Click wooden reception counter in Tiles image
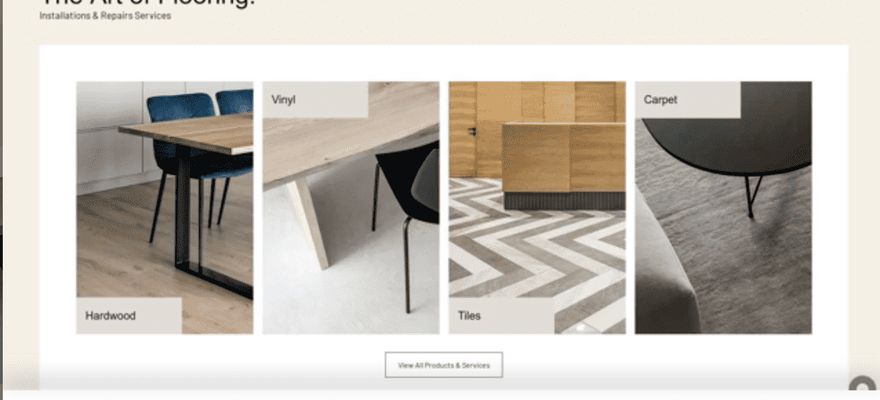This screenshot has height=400, width=880. (563, 165)
